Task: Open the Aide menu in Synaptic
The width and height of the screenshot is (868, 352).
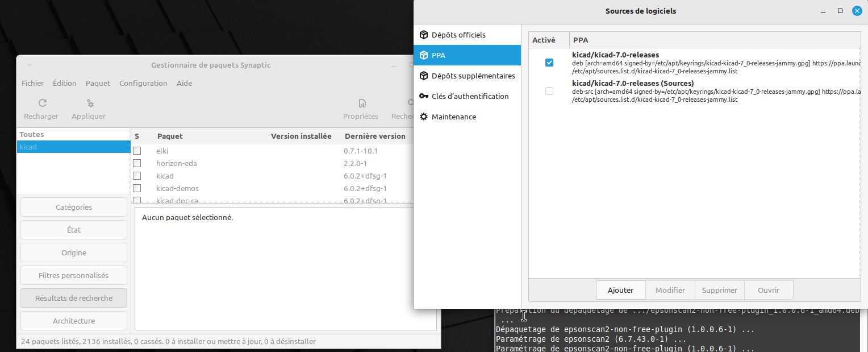Action: pyautogui.click(x=184, y=83)
